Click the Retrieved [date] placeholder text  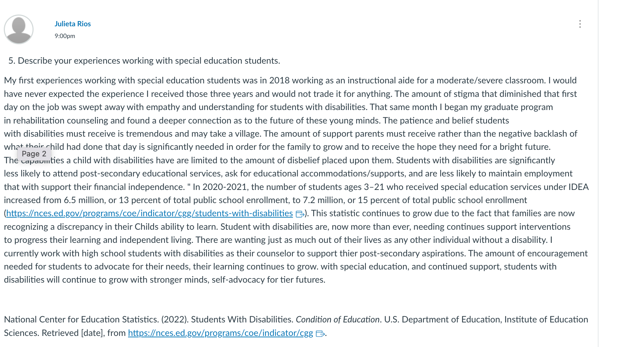coord(73,333)
